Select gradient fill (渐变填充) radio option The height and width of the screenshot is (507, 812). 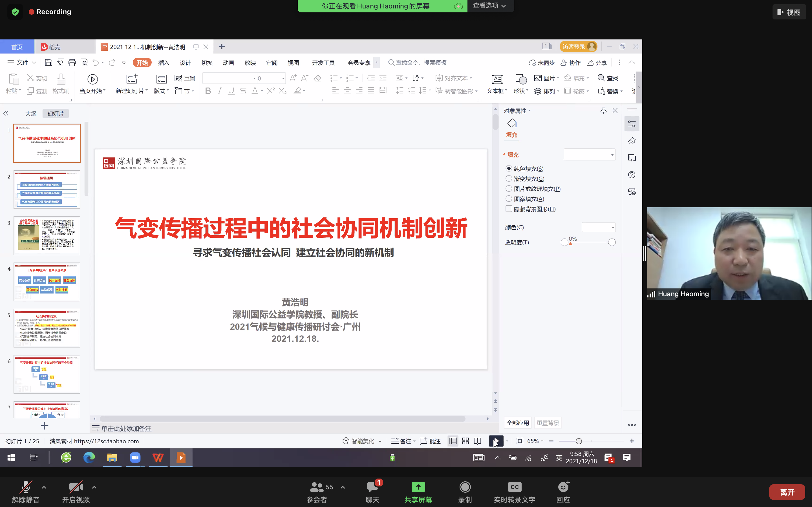509,179
